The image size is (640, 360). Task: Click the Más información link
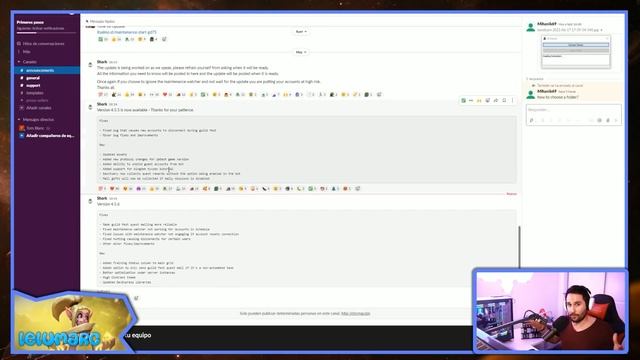[x=356, y=313]
